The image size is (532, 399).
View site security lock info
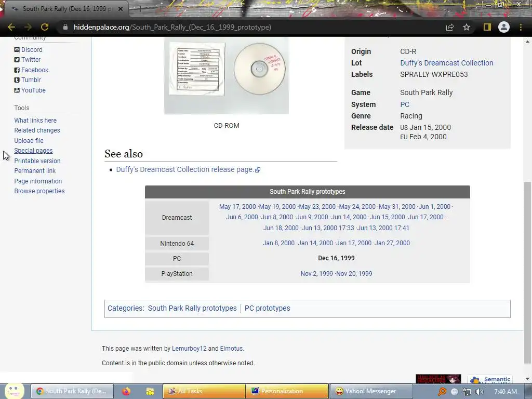pyautogui.click(x=65, y=27)
